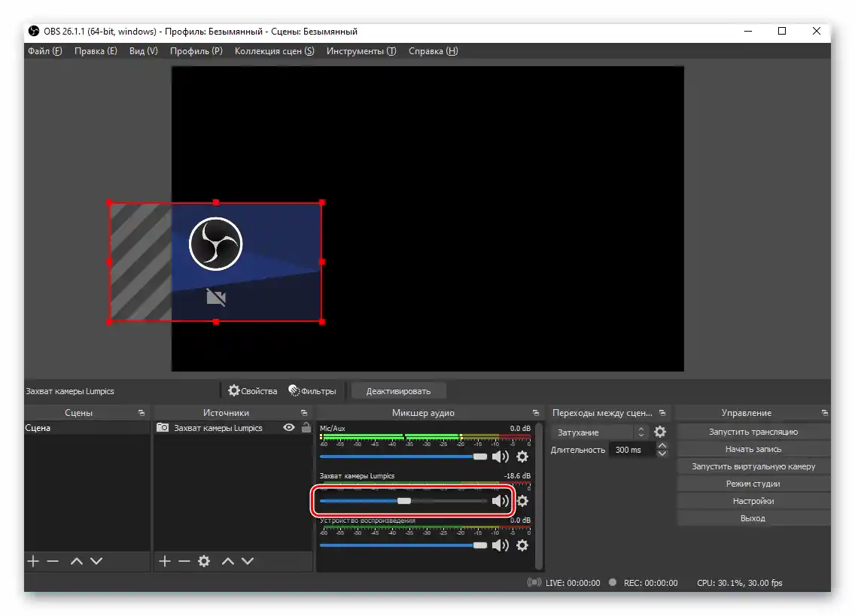Viewport: 855px width, 616px height.
Task: Undock the Микшер аудио panel
Action: (535, 413)
